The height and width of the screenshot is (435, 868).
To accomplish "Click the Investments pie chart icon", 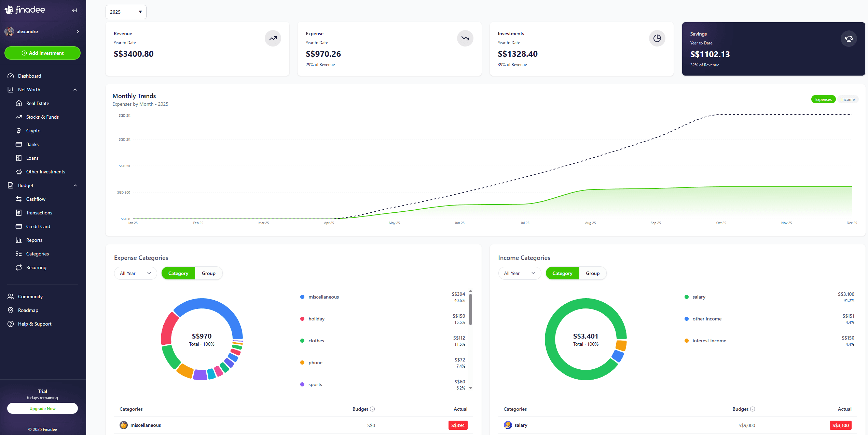I will (x=657, y=38).
